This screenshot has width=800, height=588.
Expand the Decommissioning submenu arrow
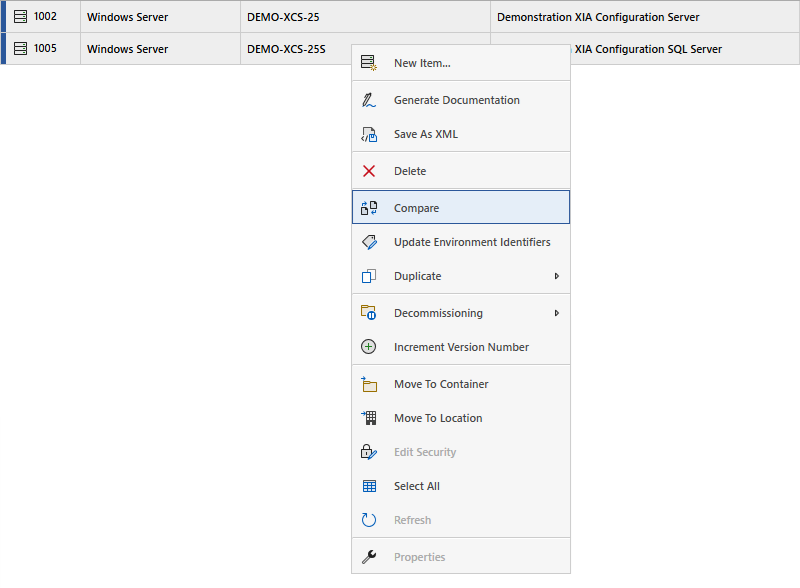556,313
